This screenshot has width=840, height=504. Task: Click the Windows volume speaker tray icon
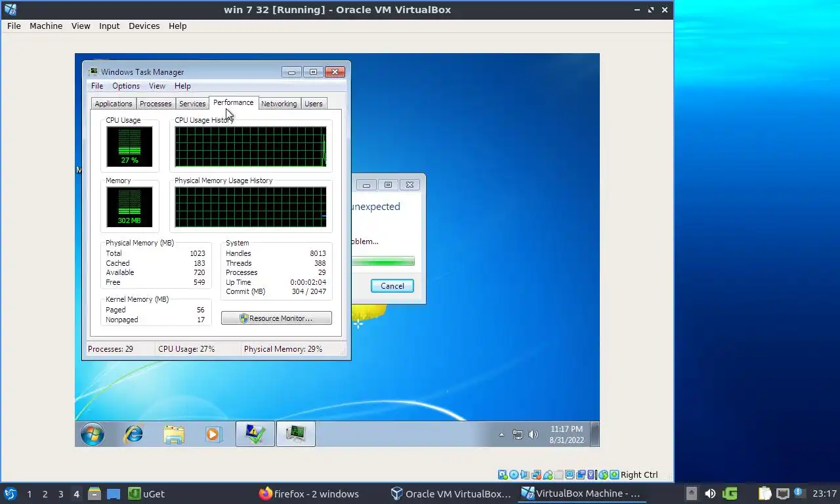(x=533, y=434)
